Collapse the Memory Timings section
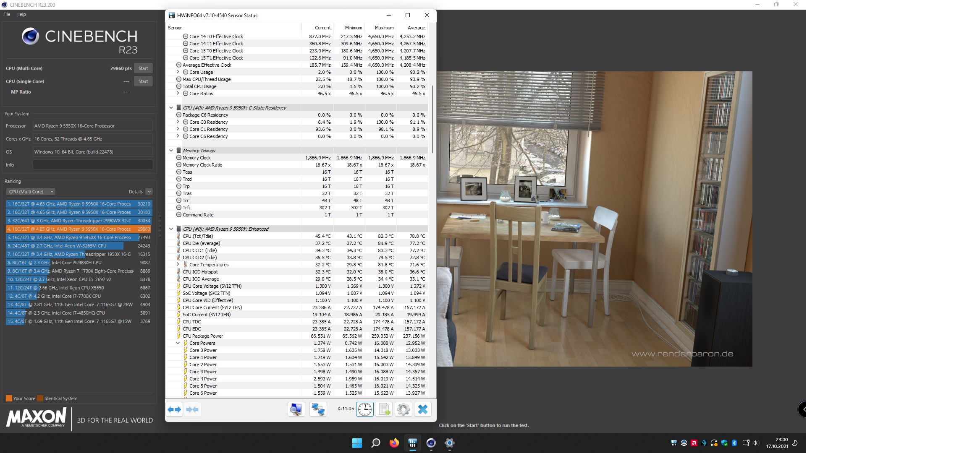The image size is (980, 453). [170, 150]
